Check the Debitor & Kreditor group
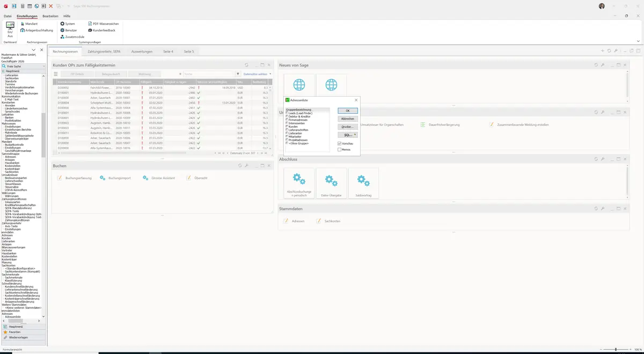Image resolution: width=644 pixels, height=354 pixels. [287, 116]
